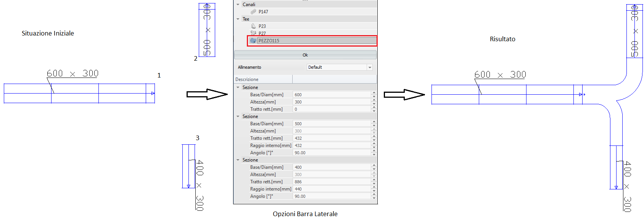
Task: Decrease the Raggio interno 432 value with down arrow
Action: coord(374,147)
